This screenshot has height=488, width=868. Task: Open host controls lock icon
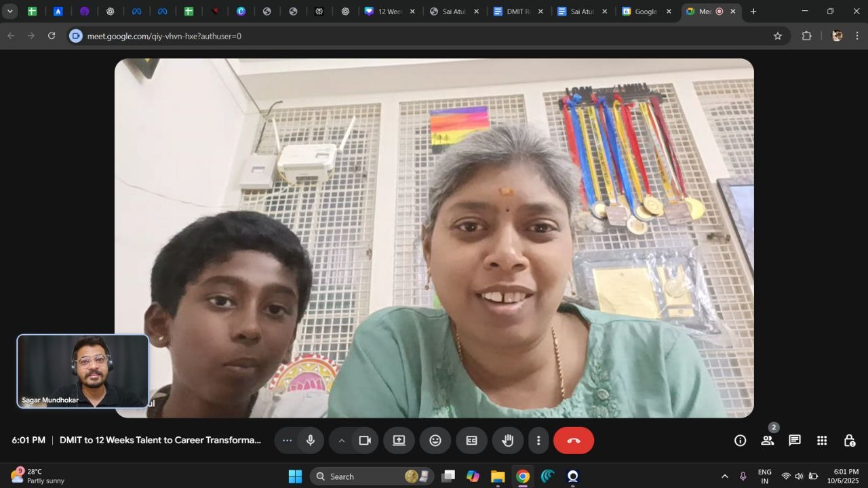pos(849,441)
